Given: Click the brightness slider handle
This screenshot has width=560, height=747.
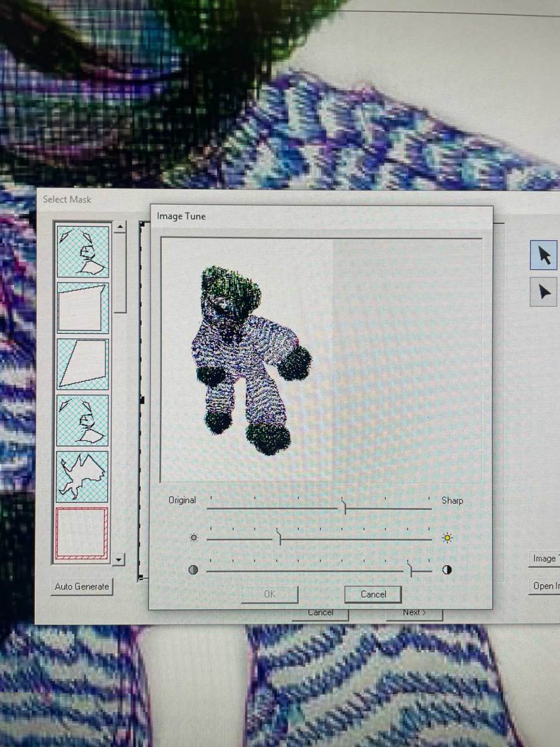Looking at the screenshot, I should pyautogui.click(x=279, y=537).
